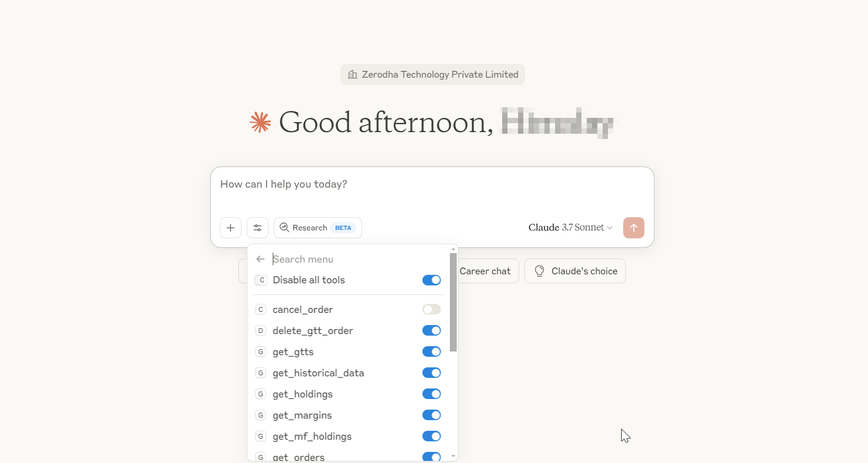Click the G icon beside get_historical_data
The image size is (868, 463).
[x=261, y=373]
